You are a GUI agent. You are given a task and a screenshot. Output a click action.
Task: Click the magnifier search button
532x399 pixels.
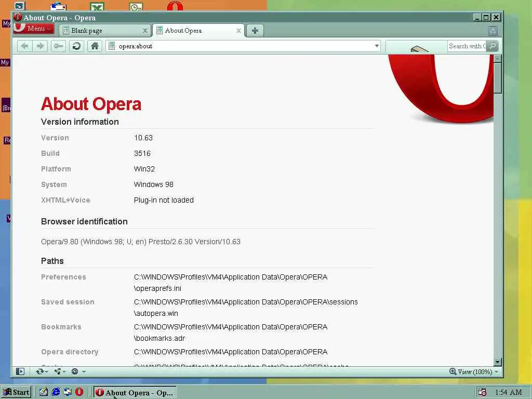click(x=493, y=46)
